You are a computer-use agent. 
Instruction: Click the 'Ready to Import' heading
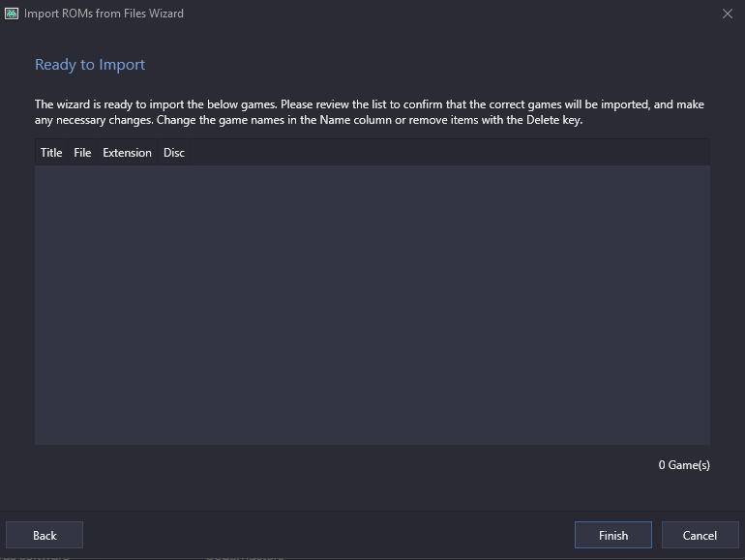pos(90,65)
